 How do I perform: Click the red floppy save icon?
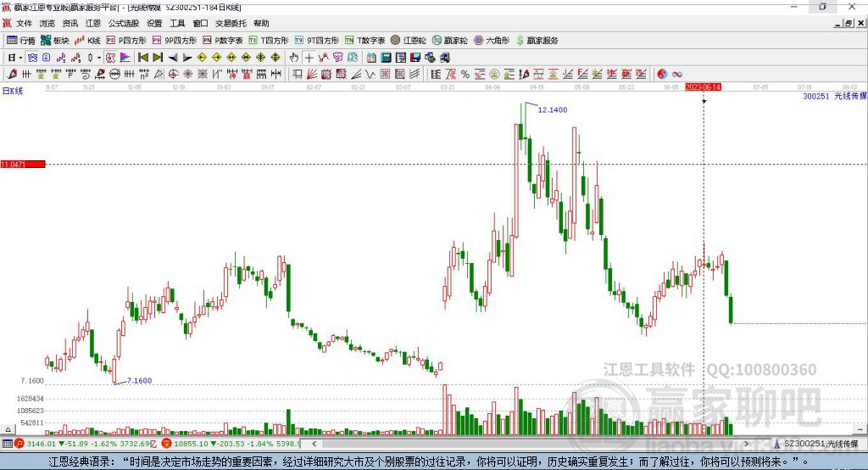pyautogui.click(x=415, y=58)
